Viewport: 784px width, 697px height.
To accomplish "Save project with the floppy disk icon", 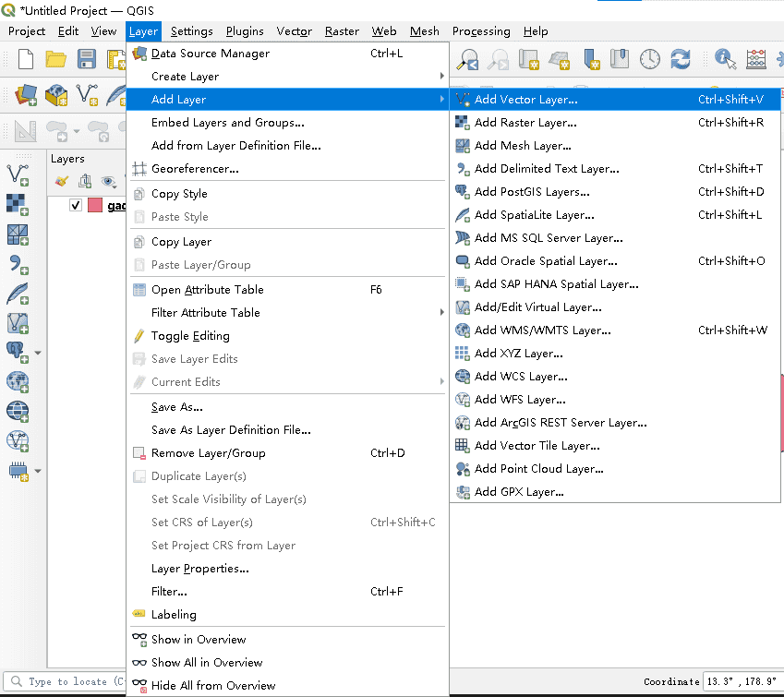I will click(x=87, y=59).
